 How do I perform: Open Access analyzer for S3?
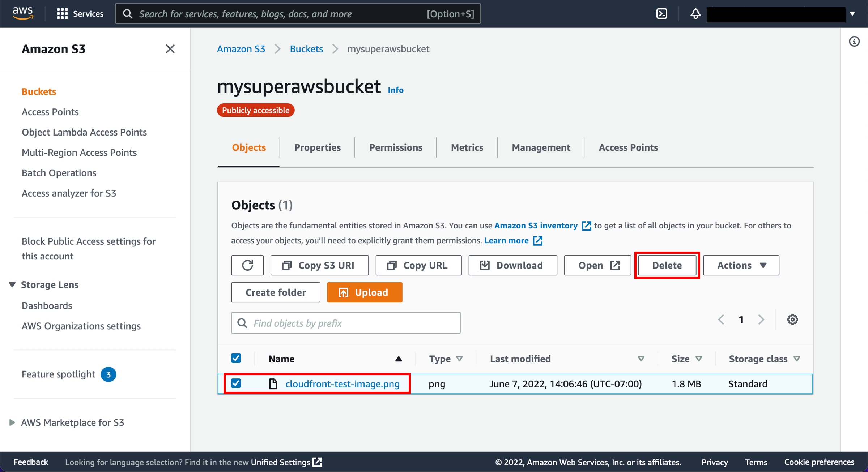pyautogui.click(x=69, y=193)
